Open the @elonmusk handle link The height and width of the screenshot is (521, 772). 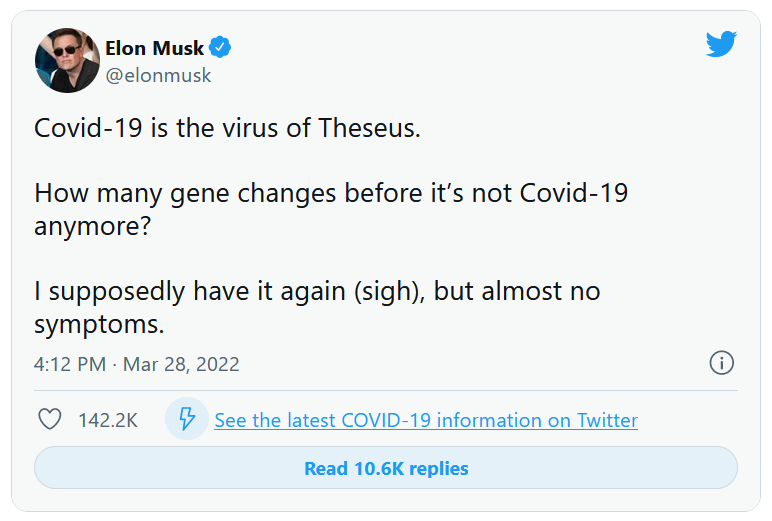click(x=158, y=75)
